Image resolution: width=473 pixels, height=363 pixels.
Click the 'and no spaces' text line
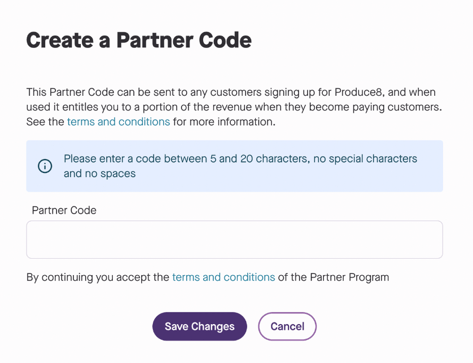(x=100, y=174)
